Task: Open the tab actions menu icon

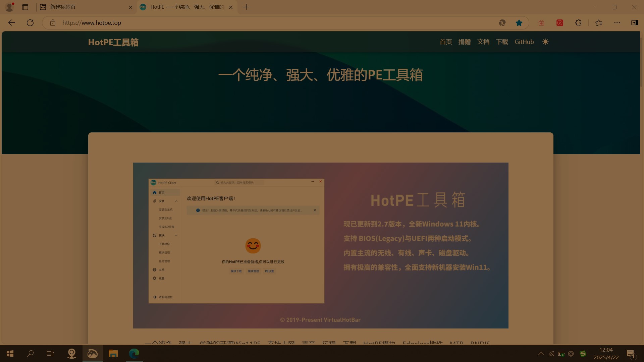Action: (x=25, y=7)
